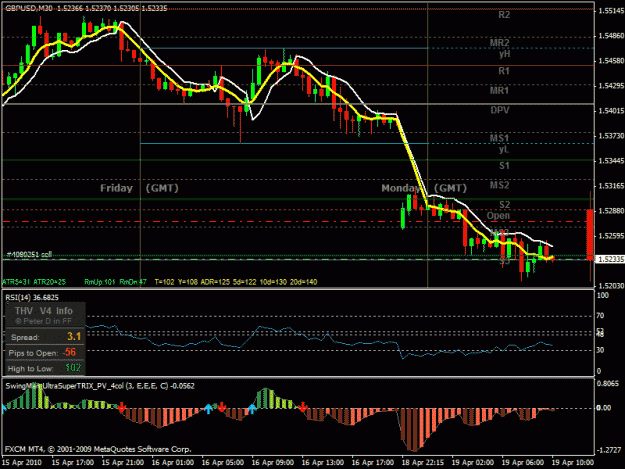Click the TRIX 0.8065 scale label

coord(608,383)
